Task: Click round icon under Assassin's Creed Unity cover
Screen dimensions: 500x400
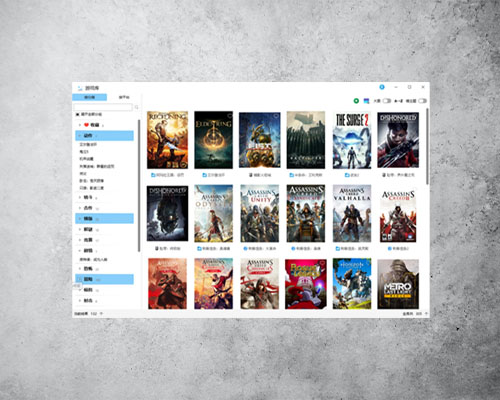Action: 246,248
